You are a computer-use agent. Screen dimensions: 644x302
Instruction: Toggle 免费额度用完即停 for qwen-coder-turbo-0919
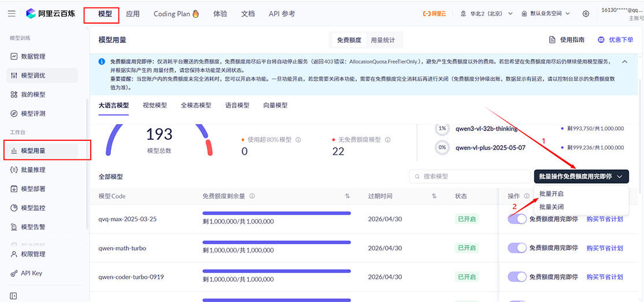pyautogui.click(x=517, y=277)
